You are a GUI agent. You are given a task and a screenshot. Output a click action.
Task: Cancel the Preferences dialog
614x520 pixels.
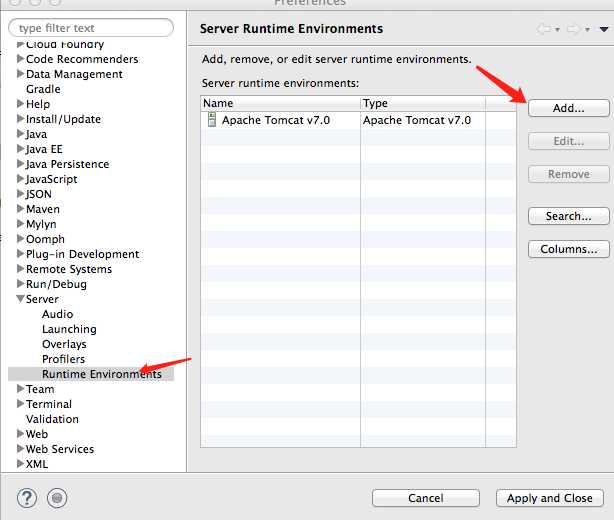(425, 498)
